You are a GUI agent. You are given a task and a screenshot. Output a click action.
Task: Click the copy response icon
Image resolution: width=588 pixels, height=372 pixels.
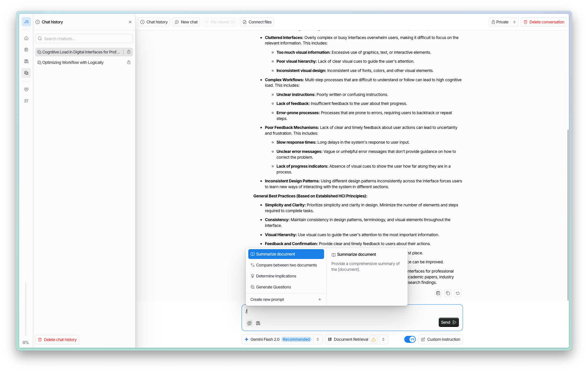point(448,293)
